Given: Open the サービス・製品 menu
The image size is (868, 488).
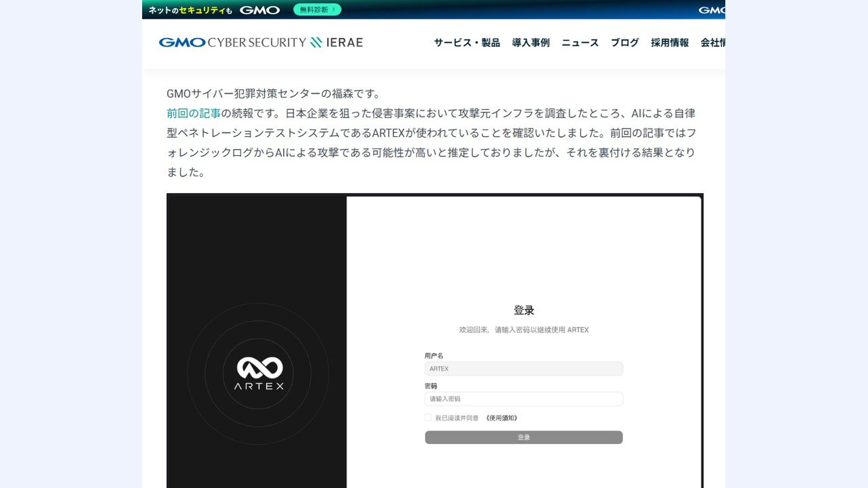Looking at the screenshot, I should (467, 42).
